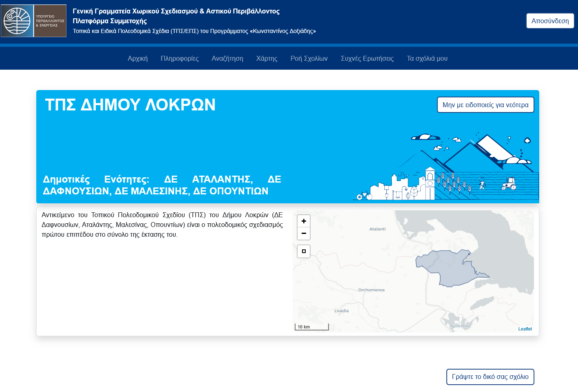This screenshot has width=578, height=392.
Task: Click the Αντικείμενο του Τοπικού Πολεοδομικού description text
Action: tap(162, 225)
